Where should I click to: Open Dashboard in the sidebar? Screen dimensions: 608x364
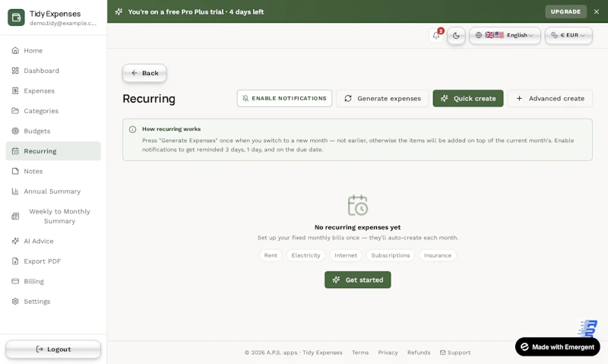pos(53,71)
